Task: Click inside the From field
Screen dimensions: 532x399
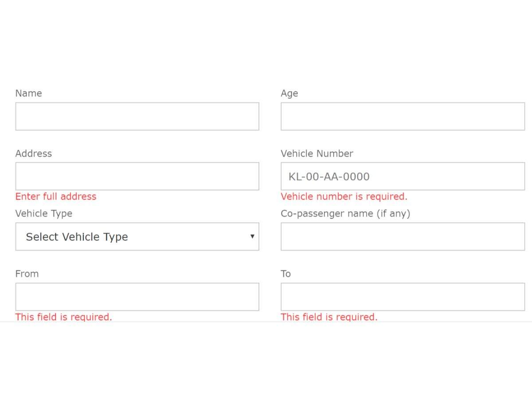Action: point(137,296)
